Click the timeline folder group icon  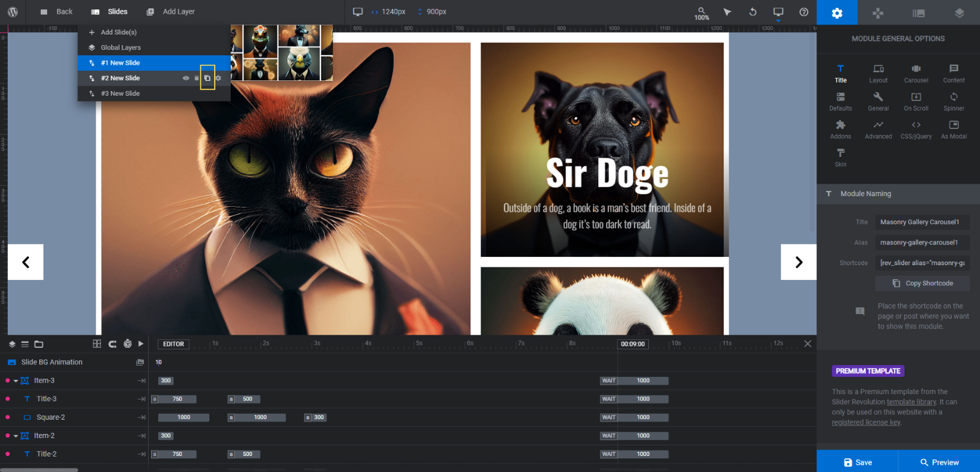pyautogui.click(x=39, y=344)
